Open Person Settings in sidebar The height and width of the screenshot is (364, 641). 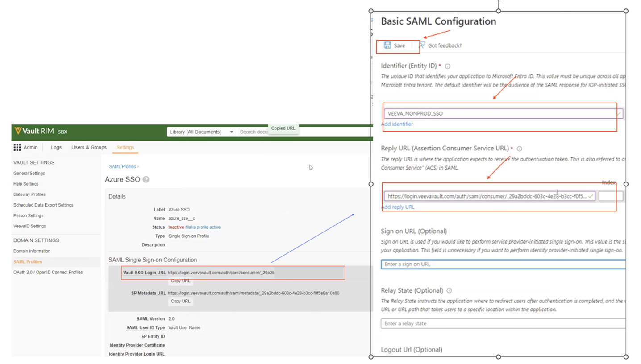(28, 215)
